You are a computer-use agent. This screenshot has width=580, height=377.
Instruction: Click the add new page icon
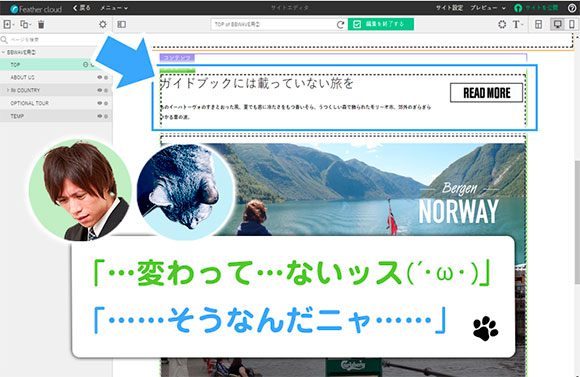point(8,24)
